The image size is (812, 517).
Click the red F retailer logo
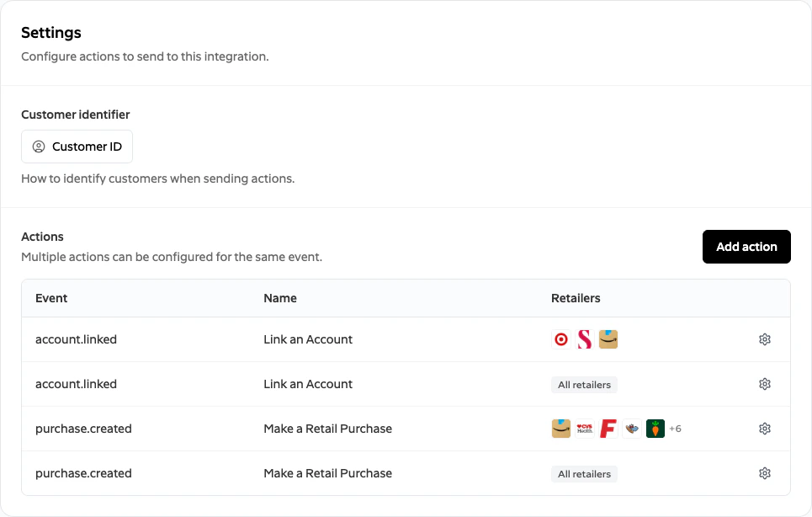pyautogui.click(x=608, y=429)
